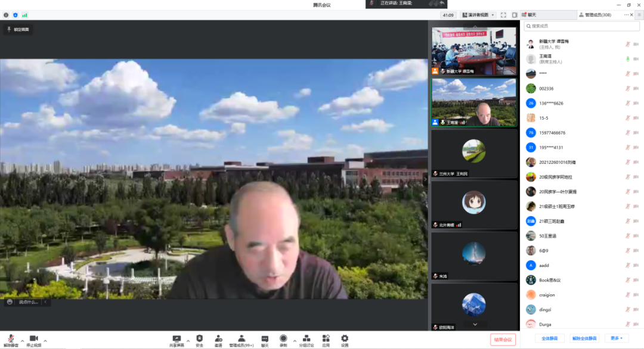
Task: Click the 全体静音 mute all button
Action: [549, 338]
